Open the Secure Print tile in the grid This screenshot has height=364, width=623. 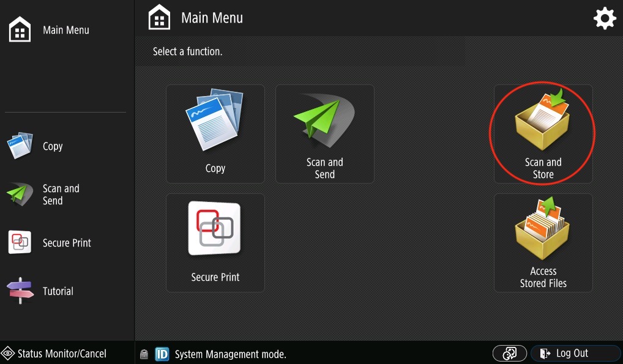[x=215, y=243]
